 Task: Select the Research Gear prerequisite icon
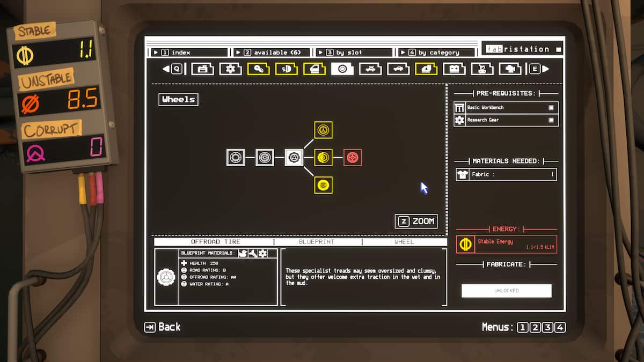pyautogui.click(x=459, y=120)
